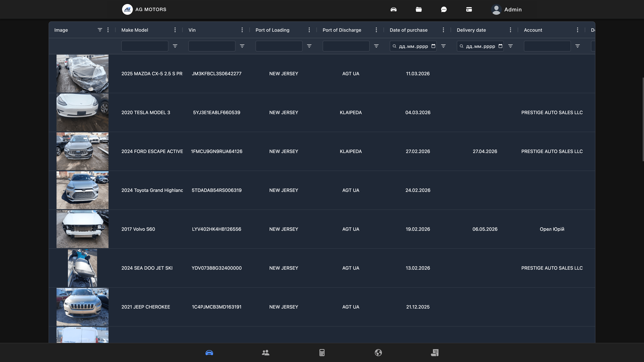The width and height of the screenshot is (644, 362).
Task: Click the Date of purchase date filter field
Action: click(x=413, y=46)
